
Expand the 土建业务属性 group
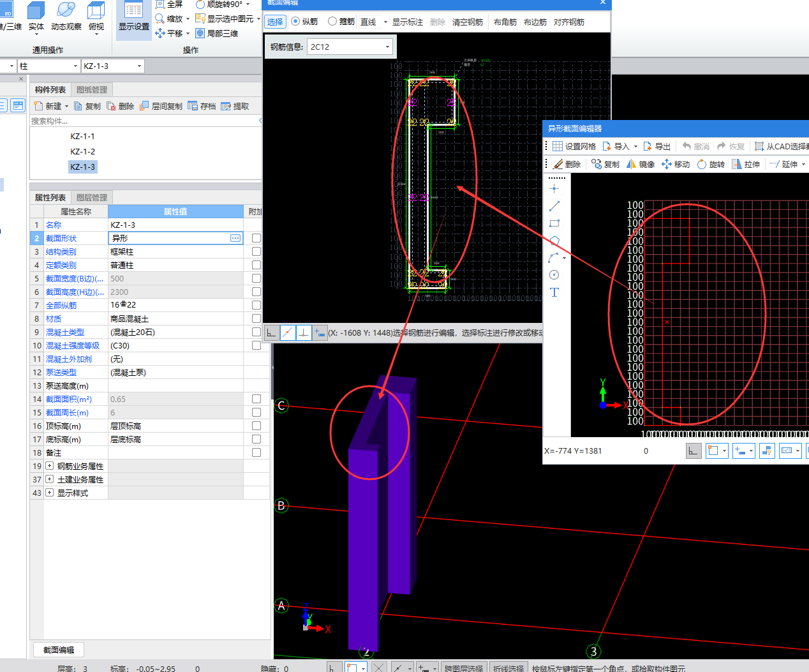coord(49,479)
